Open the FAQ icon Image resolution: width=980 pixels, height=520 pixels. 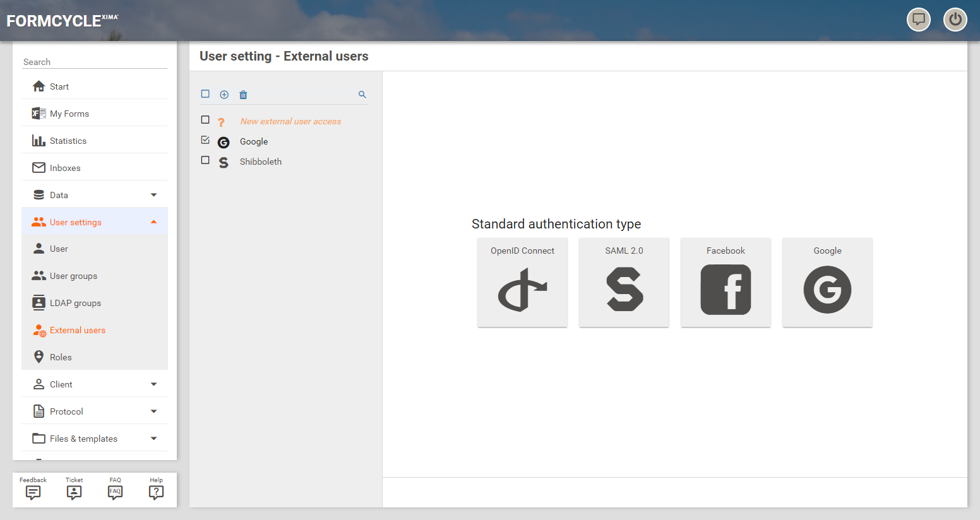115,490
